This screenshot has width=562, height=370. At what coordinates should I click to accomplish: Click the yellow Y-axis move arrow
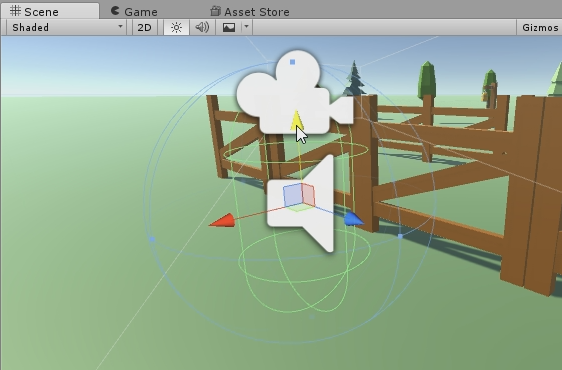pos(296,120)
